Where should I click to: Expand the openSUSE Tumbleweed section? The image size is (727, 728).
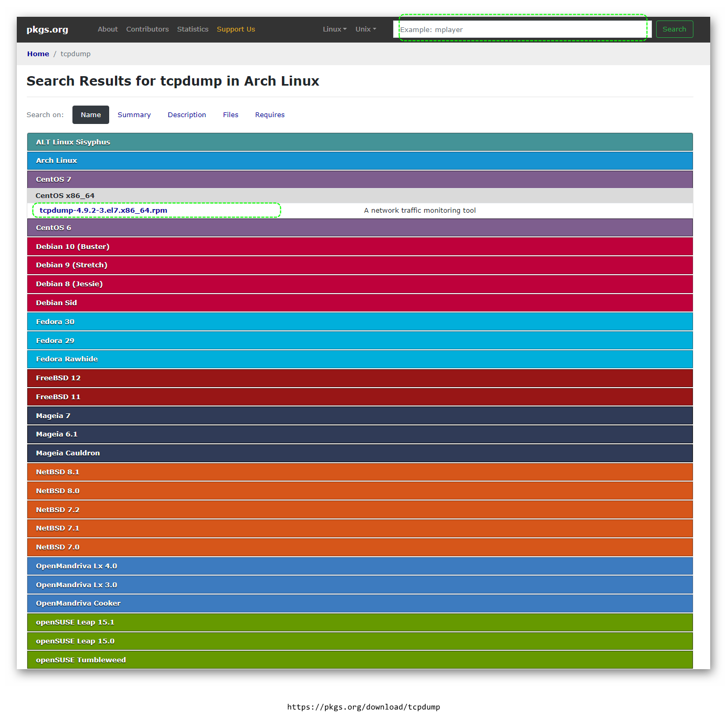[x=360, y=660]
